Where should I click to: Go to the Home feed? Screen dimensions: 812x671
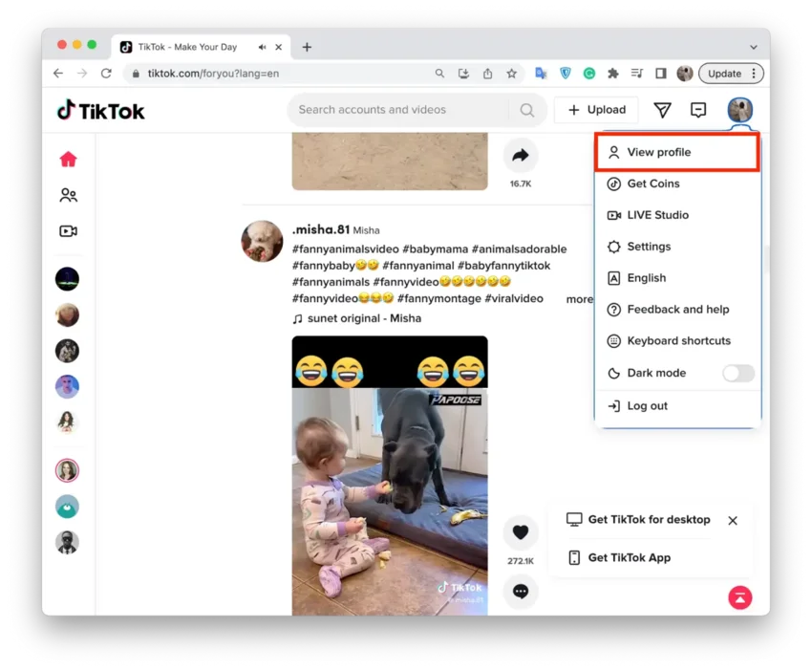[x=68, y=159]
